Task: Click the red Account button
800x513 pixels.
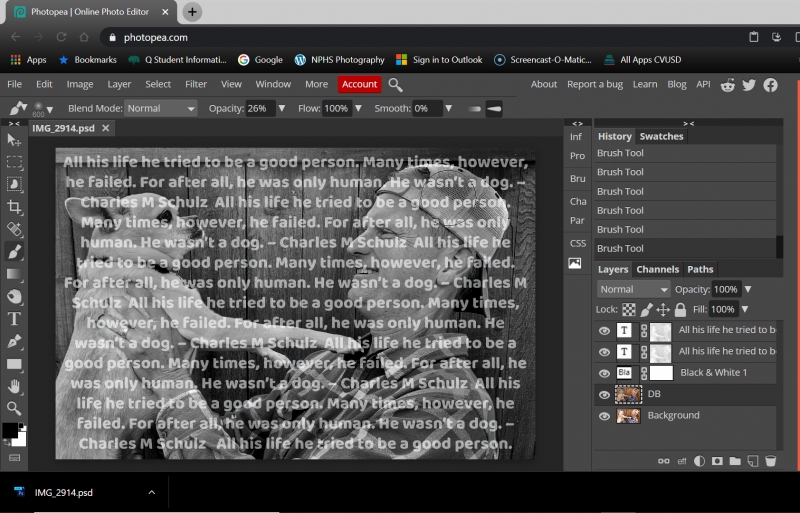Action: point(360,85)
